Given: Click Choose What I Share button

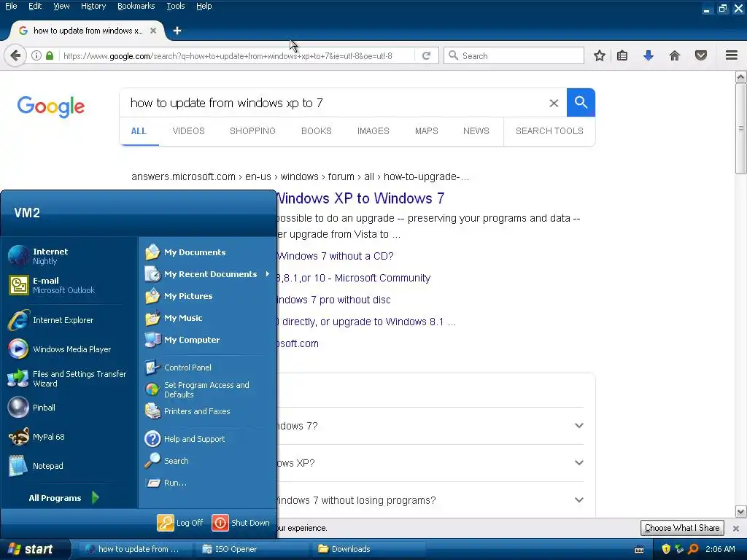Looking at the screenshot, I should [x=682, y=528].
